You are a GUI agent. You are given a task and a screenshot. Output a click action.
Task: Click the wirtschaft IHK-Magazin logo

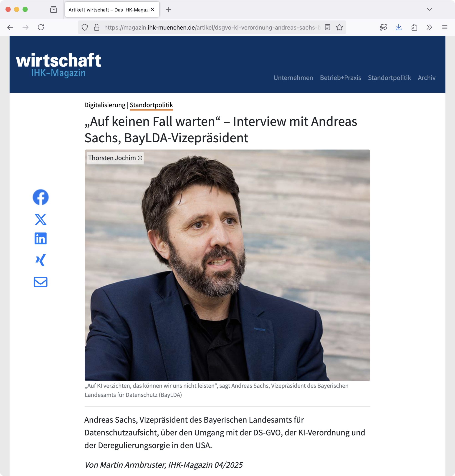[x=58, y=65]
